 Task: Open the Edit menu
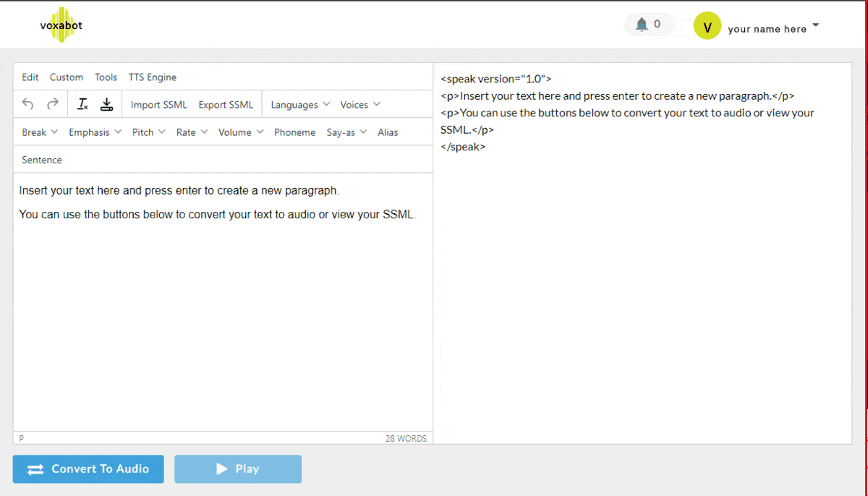pos(30,77)
